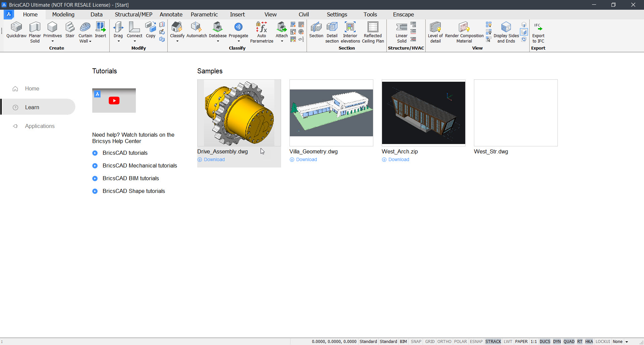This screenshot has height=345, width=644.
Task: Open the Drive_Assembly gear thumbnail
Action: pyautogui.click(x=239, y=113)
